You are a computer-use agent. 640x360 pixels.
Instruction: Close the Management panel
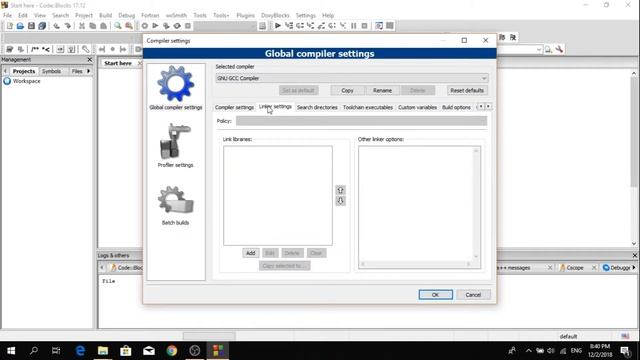(90, 60)
